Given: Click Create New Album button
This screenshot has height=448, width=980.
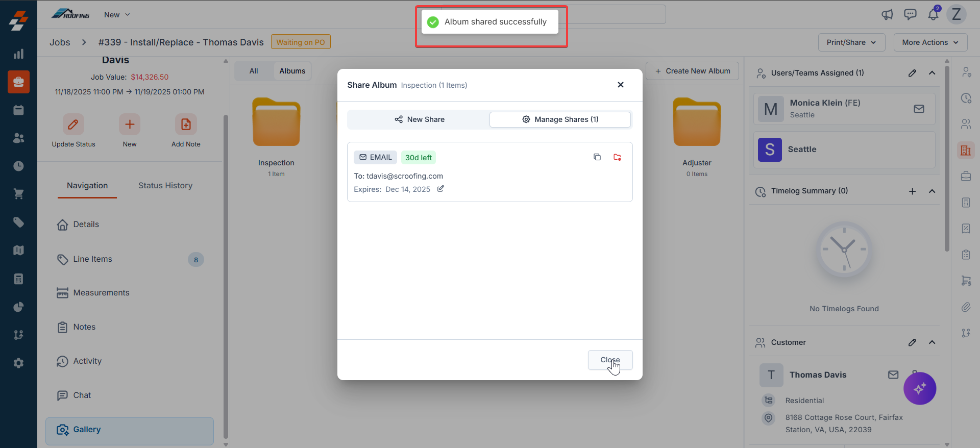Looking at the screenshot, I should click(x=693, y=71).
